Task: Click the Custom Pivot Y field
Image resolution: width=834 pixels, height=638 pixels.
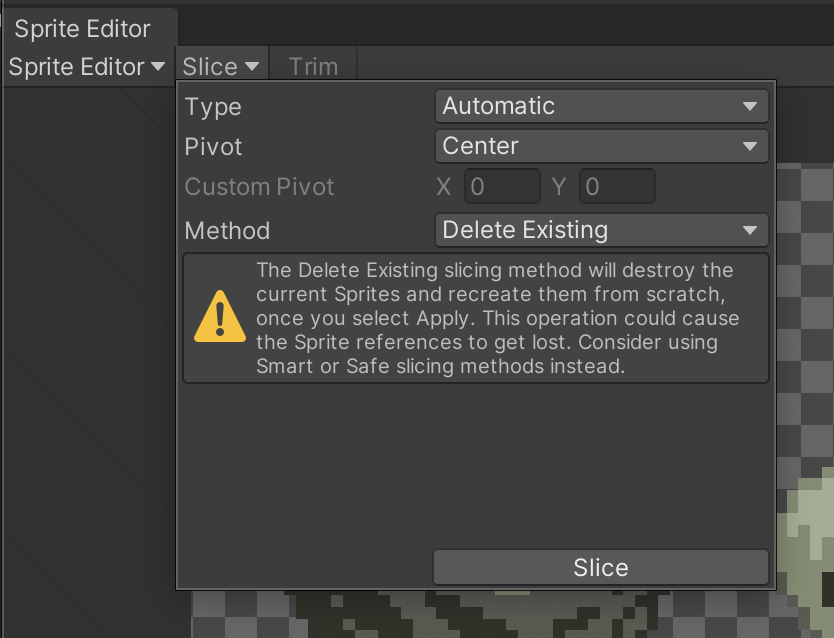Action: [x=617, y=187]
